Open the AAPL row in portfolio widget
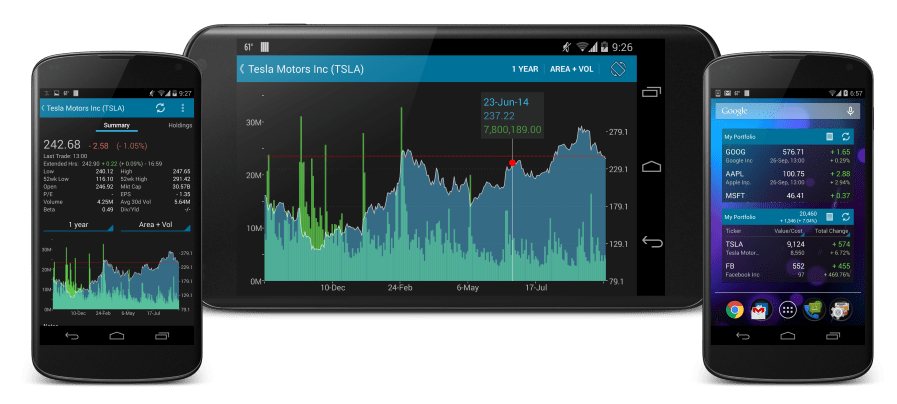The image size is (897, 404). [x=787, y=178]
